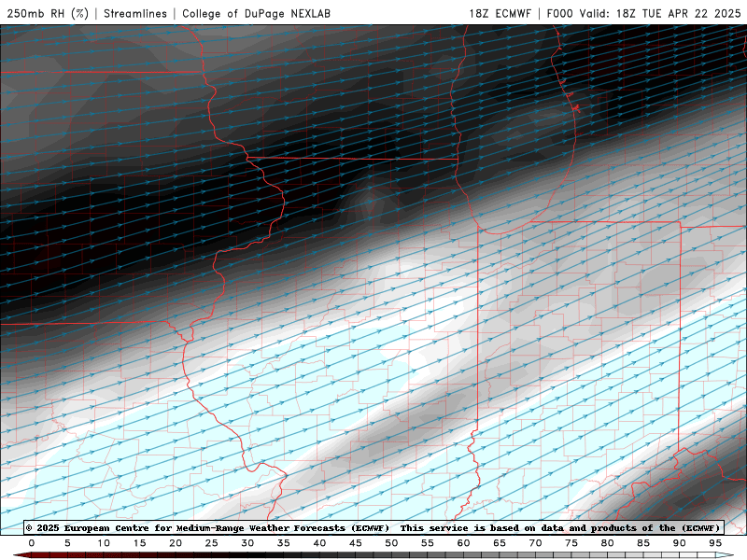Select the 'F000' forecast hour text
747x560 pixels.
559,13
